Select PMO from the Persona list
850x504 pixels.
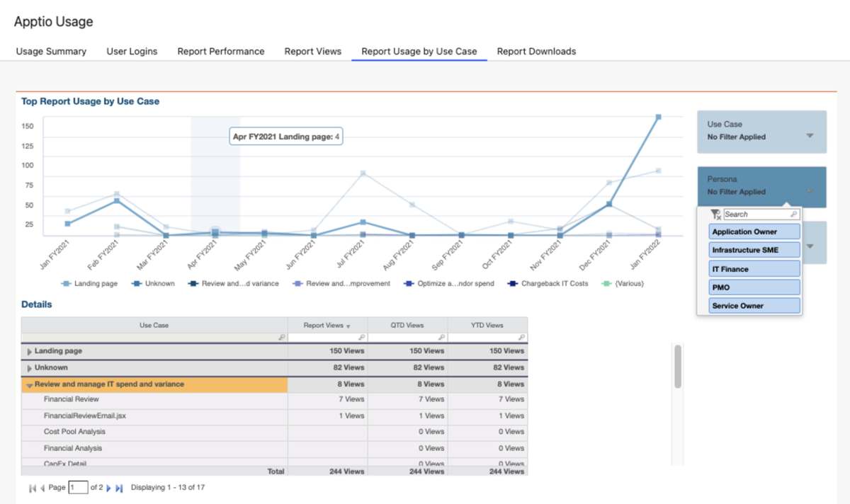click(x=754, y=286)
